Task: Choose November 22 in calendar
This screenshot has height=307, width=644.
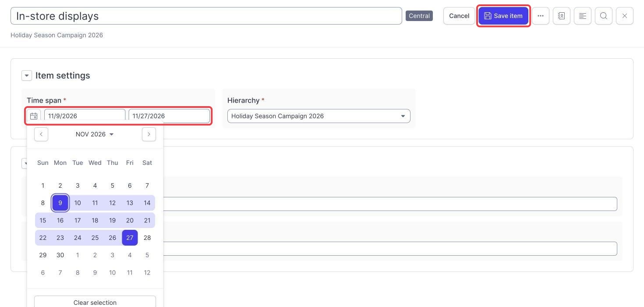Action: 43,238
